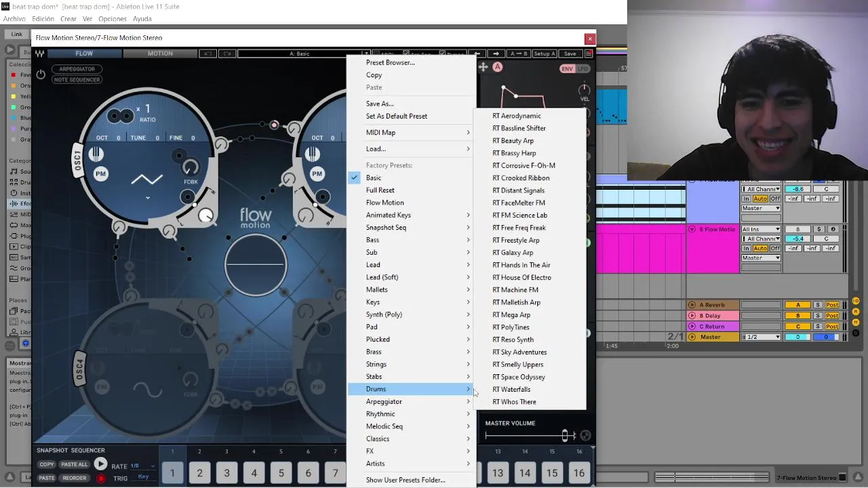
Task: Switch to the MOTION tab
Action: click(160, 54)
